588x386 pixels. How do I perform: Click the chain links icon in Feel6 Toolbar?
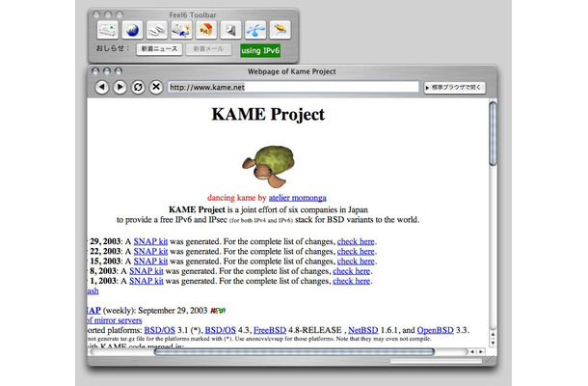[x=157, y=30]
